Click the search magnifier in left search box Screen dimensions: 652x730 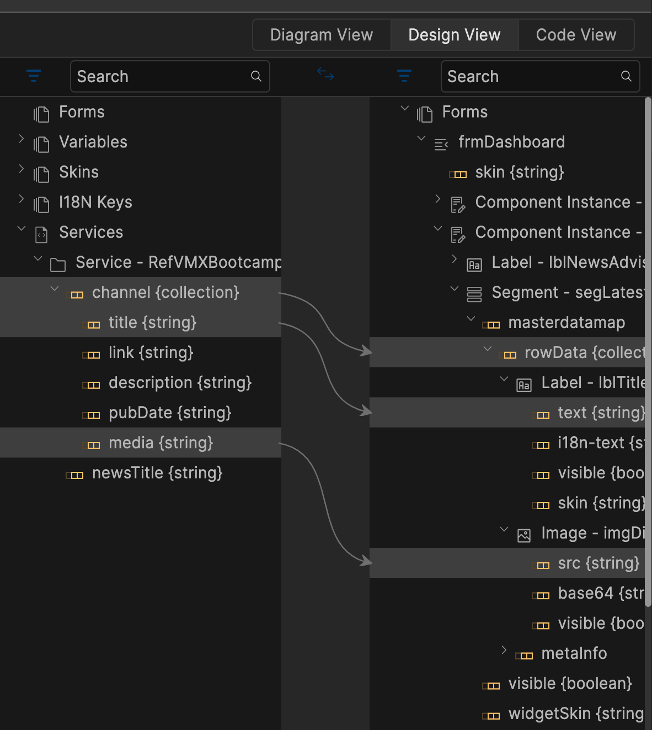(x=256, y=76)
